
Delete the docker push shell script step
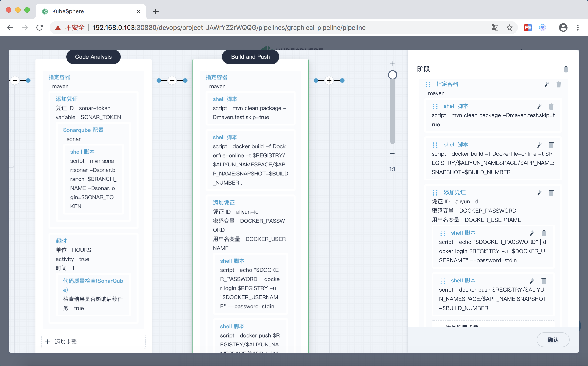(x=544, y=281)
